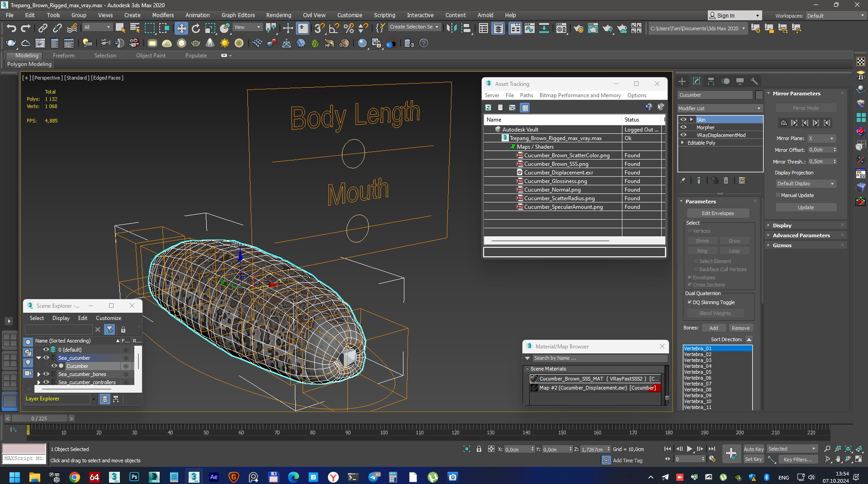Open the Graph Editors menu
The width and height of the screenshot is (868, 484).
[x=238, y=15]
